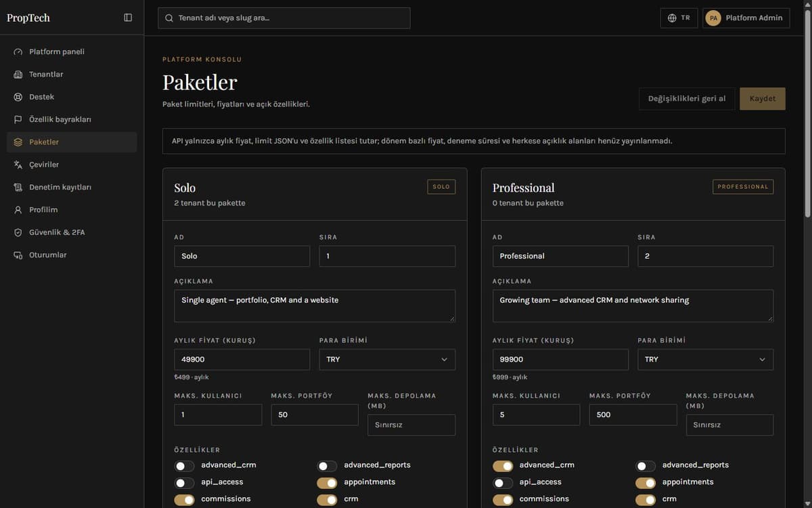
Task: Click the Çeviriler translate icon
Action: click(x=18, y=165)
